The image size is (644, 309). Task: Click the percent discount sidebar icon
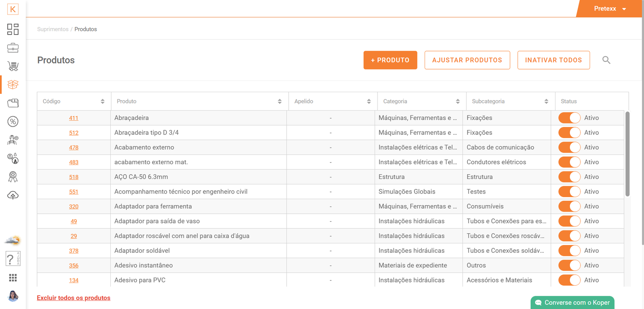pos(13,122)
